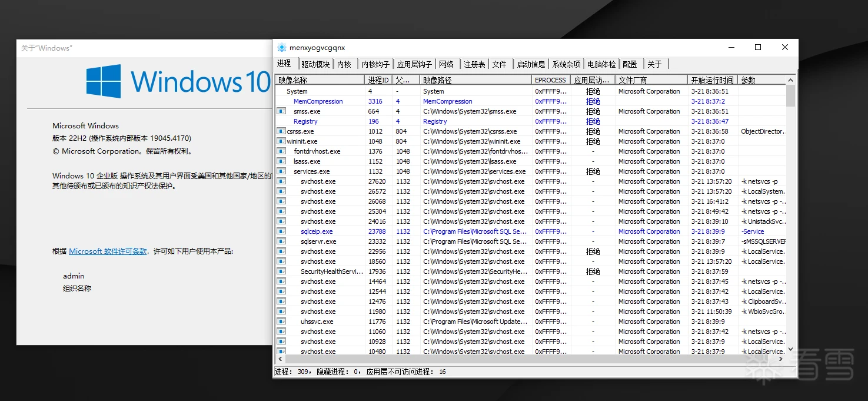This screenshot has width=868, height=401.
Task: Sort by the 映像路径 column header
Action: coord(475,80)
